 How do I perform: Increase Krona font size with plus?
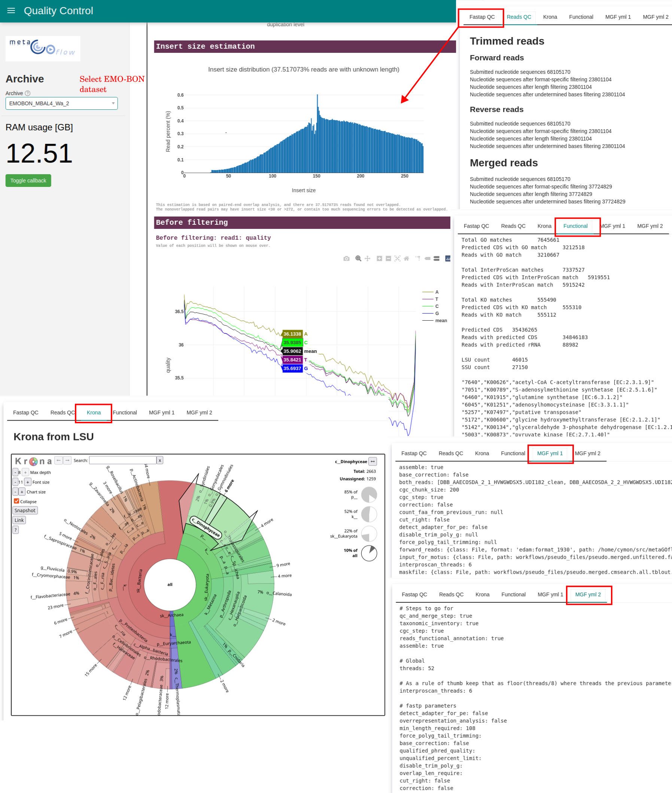tap(28, 482)
